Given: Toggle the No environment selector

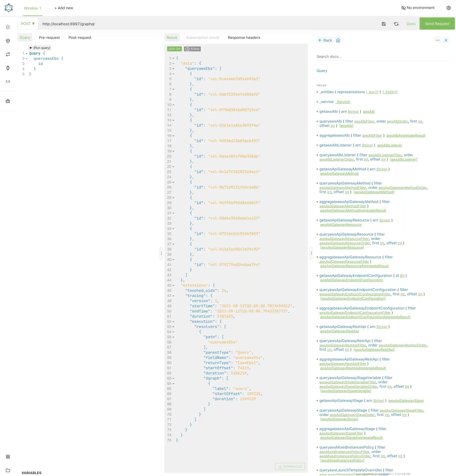Looking at the screenshot, I should pyautogui.click(x=418, y=8).
